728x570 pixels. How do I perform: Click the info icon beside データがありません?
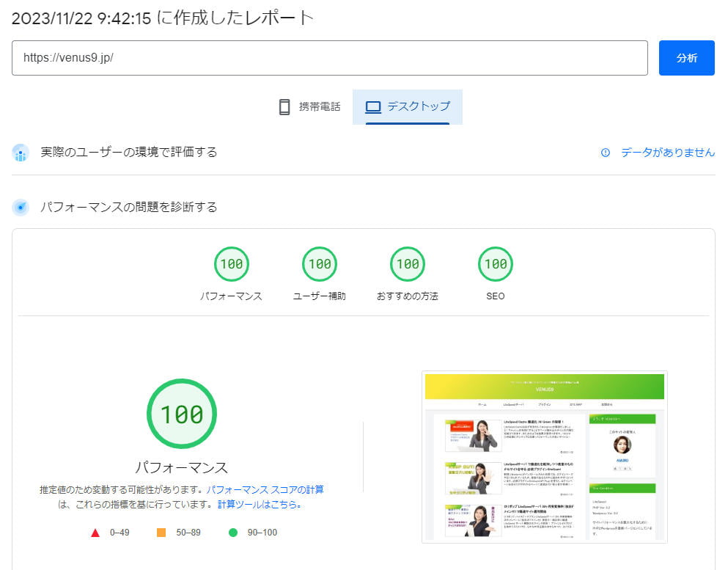(x=606, y=153)
